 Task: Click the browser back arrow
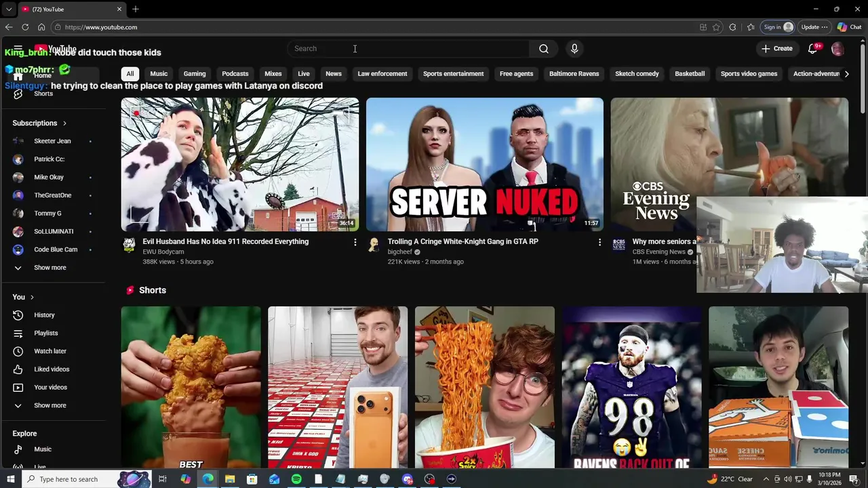click(9, 27)
